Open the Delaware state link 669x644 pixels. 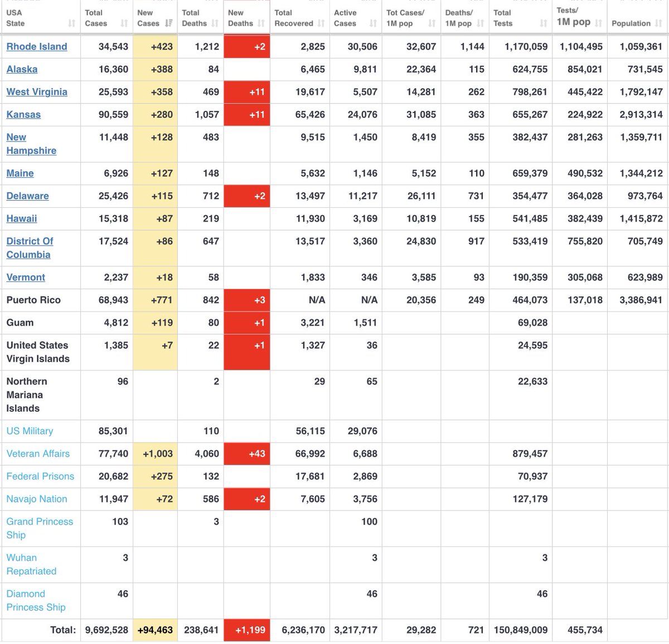pyautogui.click(x=27, y=196)
